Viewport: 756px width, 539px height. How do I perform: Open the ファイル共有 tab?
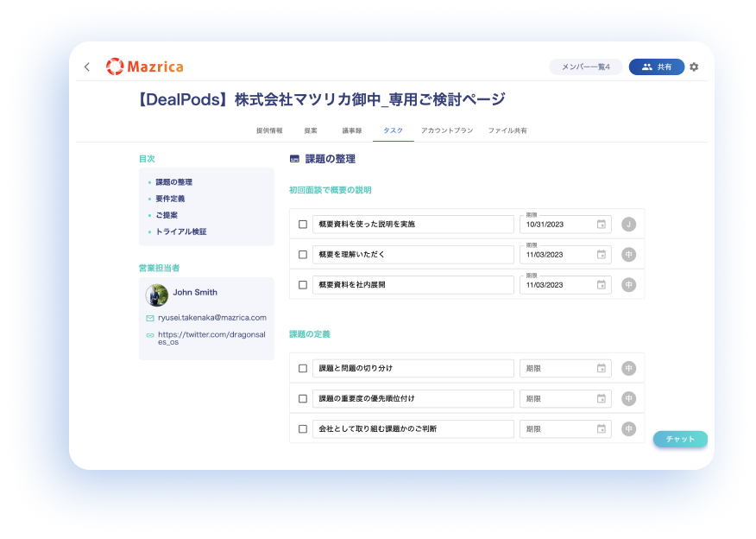coord(507,130)
